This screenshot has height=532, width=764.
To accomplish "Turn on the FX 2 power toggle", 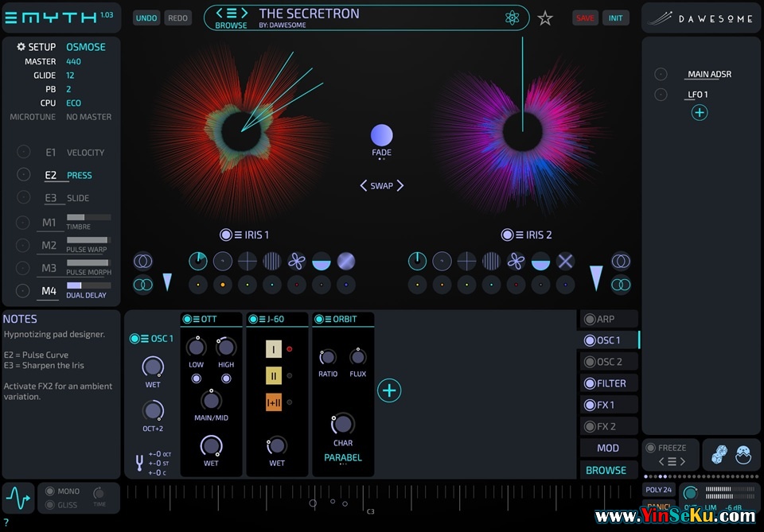I will 590,426.
